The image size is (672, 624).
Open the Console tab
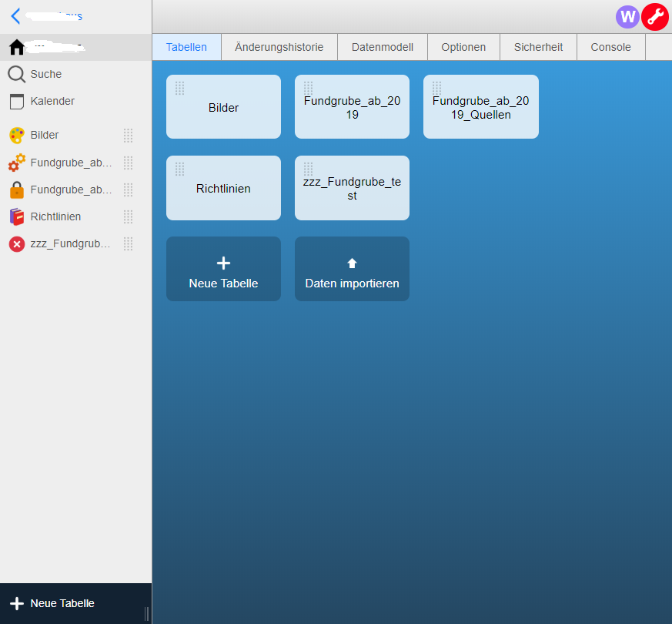point(610,47)
